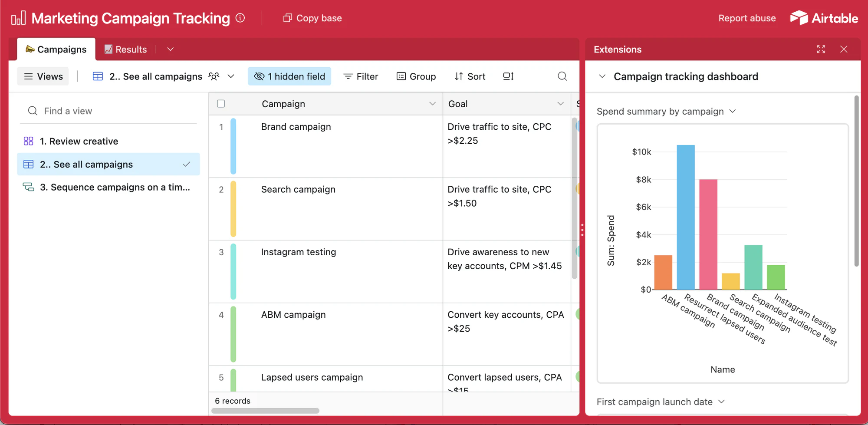
Task: Close the Extensions panel
Action: [844, 49]
